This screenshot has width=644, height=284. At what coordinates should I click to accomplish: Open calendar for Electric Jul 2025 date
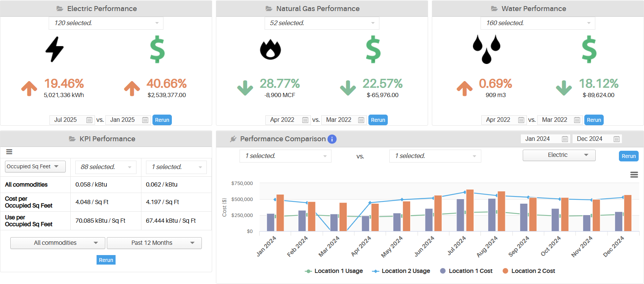(89, 120)
